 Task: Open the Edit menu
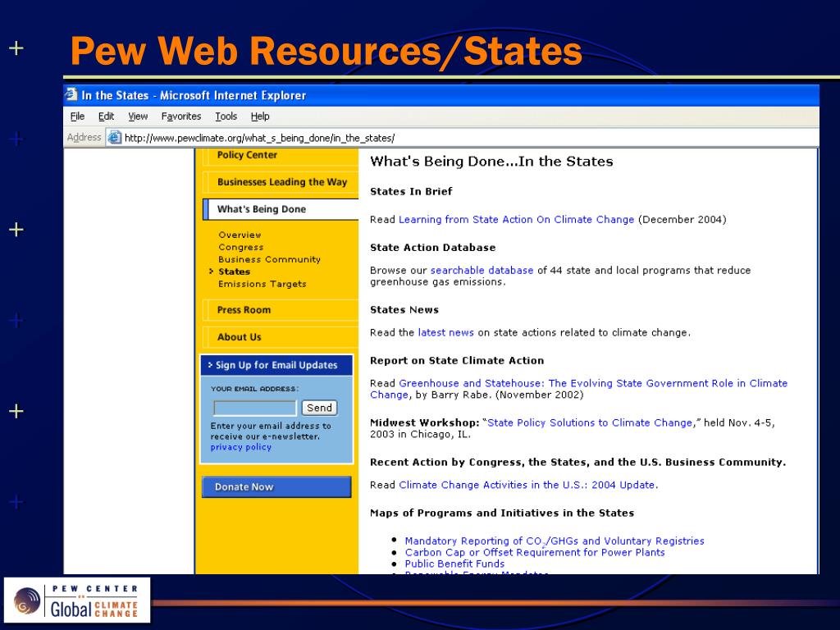pos(106,116)
